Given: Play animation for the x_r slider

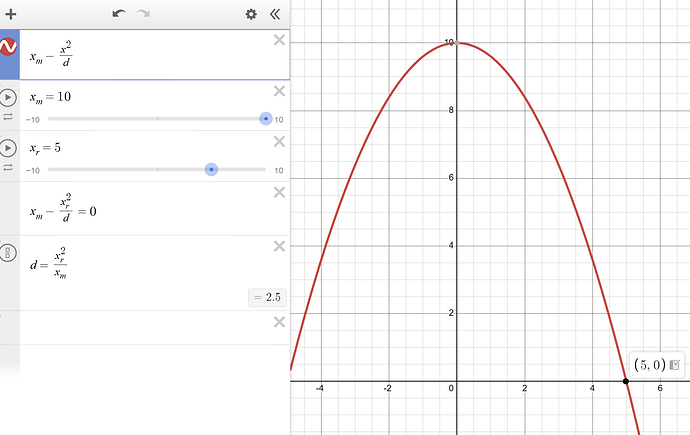Looking at the screenshot, I should point(8,148).
